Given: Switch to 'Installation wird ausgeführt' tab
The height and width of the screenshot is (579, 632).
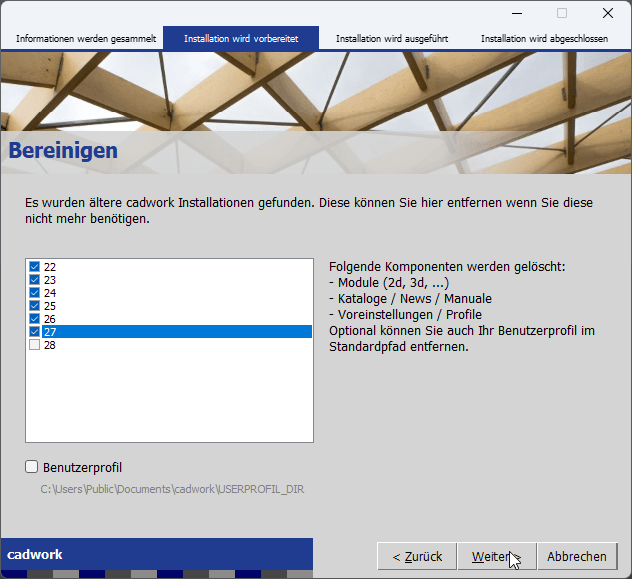Looking at the screenshot, I should pos(392,39).
